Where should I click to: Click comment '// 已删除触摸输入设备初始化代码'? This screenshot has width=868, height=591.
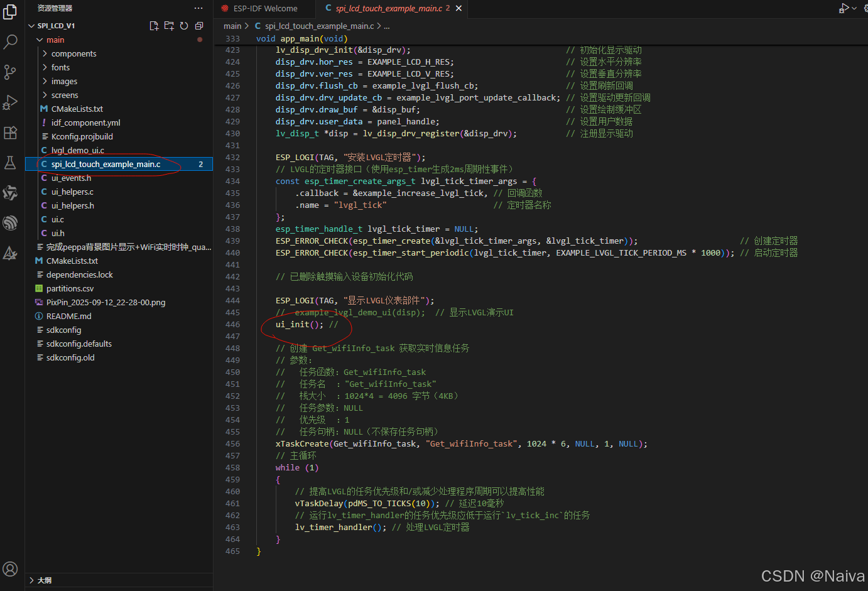tap(344, 277)
